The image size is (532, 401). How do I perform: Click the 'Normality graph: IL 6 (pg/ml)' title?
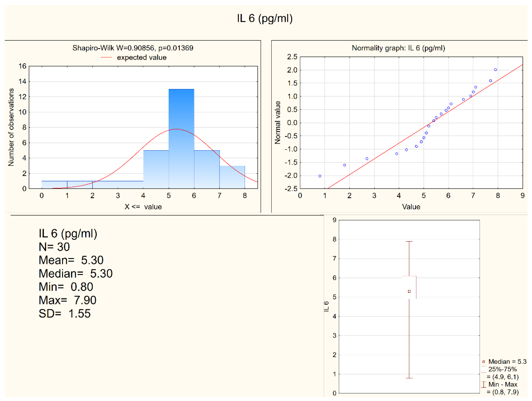point(398,48)
